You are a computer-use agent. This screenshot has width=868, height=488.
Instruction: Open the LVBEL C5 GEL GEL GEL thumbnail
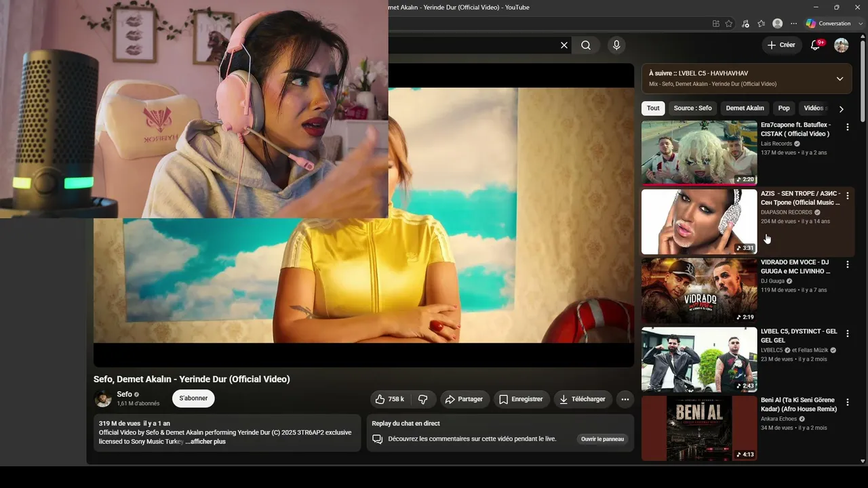tap(699, 359)
